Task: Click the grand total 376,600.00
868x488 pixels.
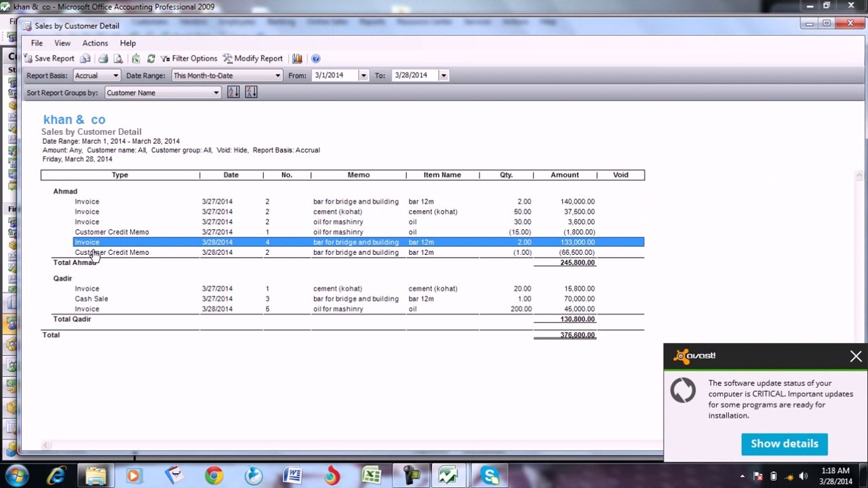Action: pyautogui.click(x=578, y=335)
